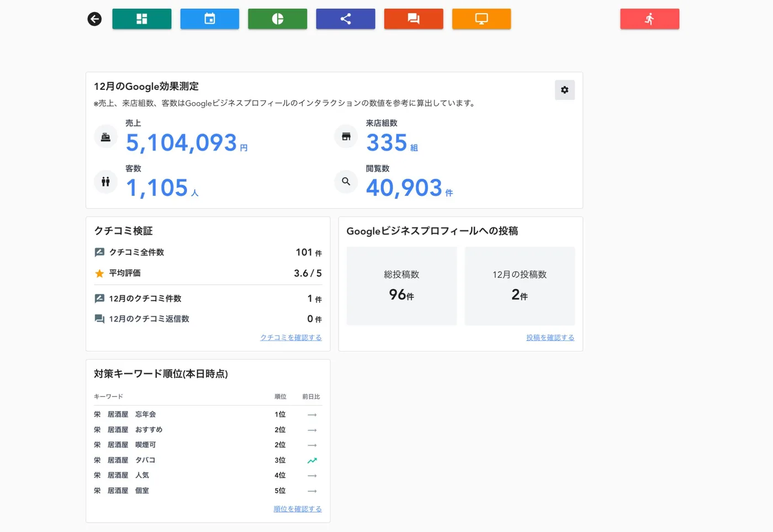Click the customer count 1,105
Viewport: 773px width, 532px height.
pos(157,188)
